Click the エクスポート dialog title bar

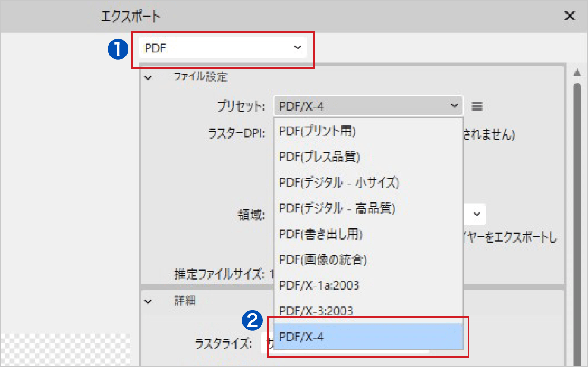(x=317, y=16)
